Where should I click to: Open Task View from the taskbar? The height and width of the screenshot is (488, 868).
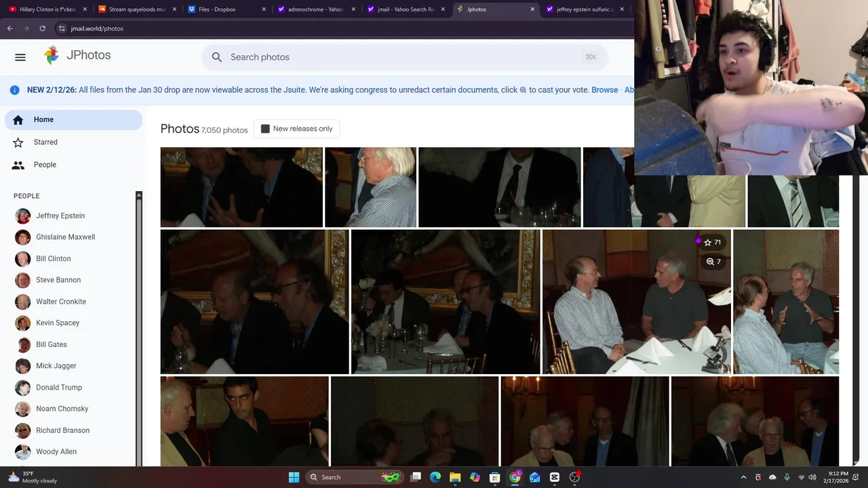416,478
